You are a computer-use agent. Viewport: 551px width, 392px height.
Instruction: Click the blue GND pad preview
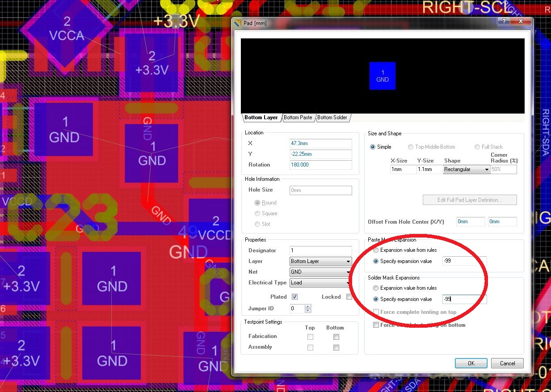pyautogui.click(x=383, y=76)
